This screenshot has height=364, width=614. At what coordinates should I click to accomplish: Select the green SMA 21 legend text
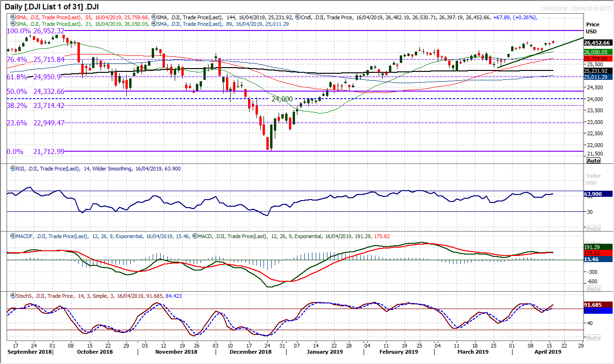[x=82, y=23]
